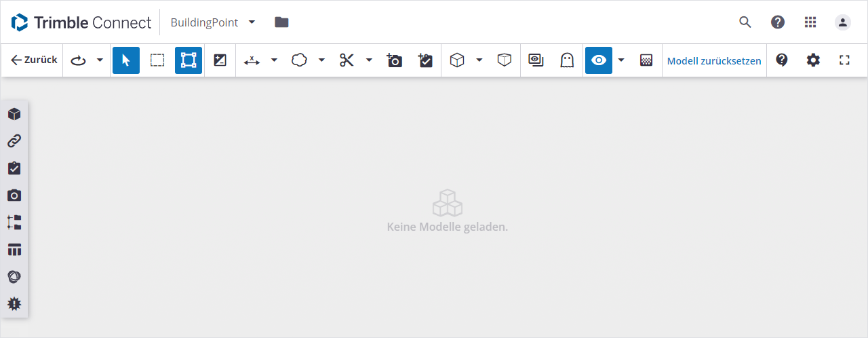Screen dimensions: 868x338
Task: Open the tree-structure organizer panel in sidebar
Action: (14, 223)
